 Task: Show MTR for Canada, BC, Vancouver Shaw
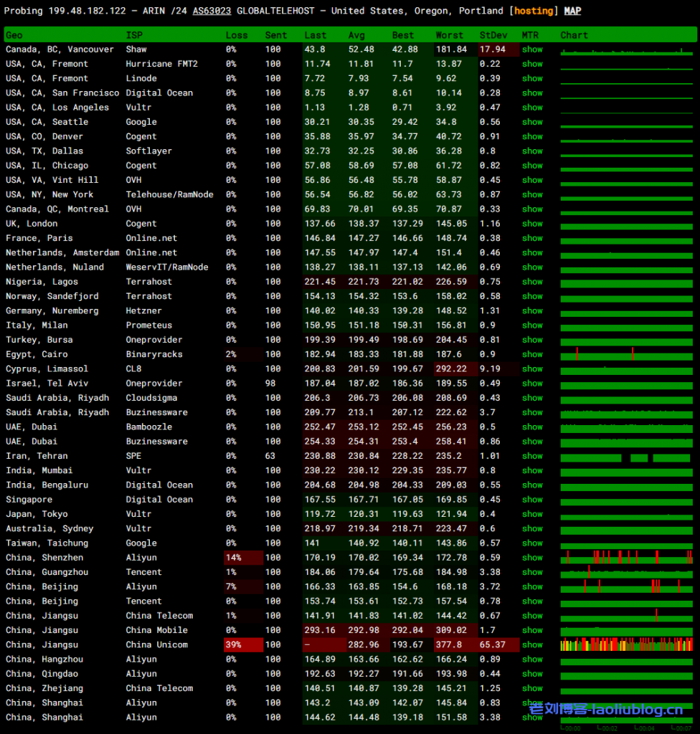pos(532,49)
